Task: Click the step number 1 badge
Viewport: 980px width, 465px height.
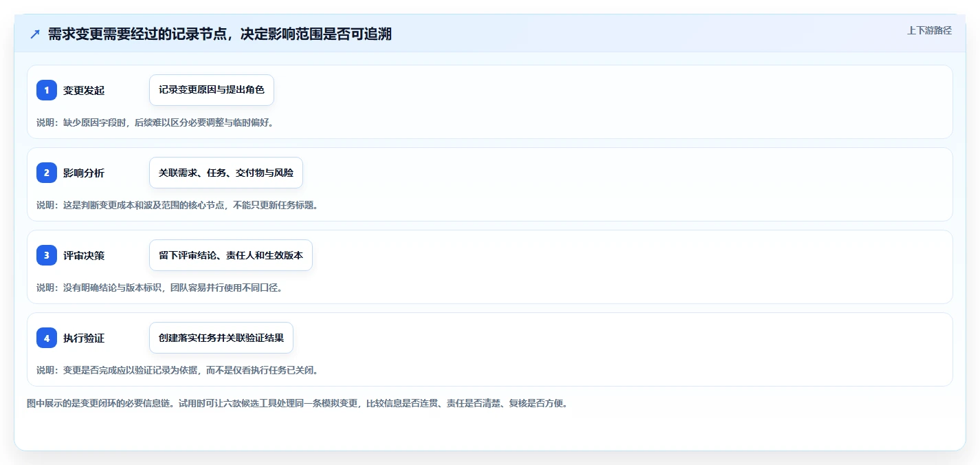Action: (x=47, y=90)
